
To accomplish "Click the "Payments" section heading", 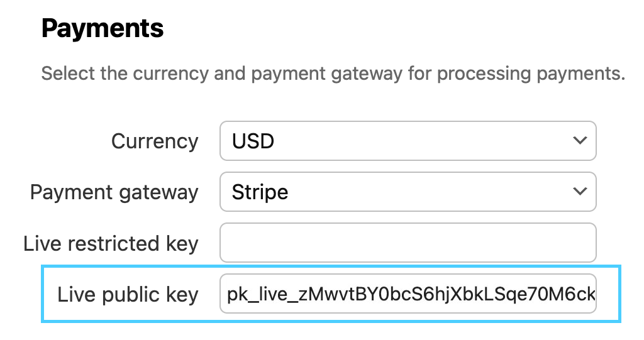I will coord(103,28).
